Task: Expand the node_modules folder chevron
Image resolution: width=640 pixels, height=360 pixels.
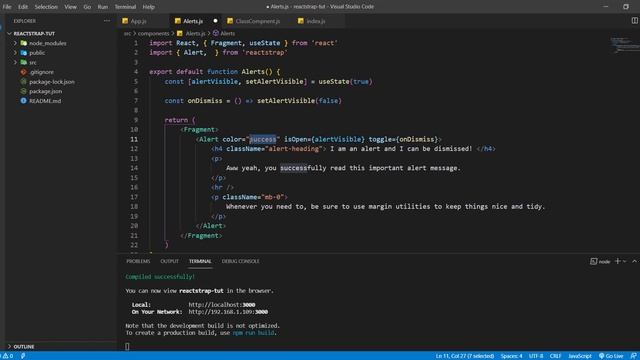Action: click(16, 43)
